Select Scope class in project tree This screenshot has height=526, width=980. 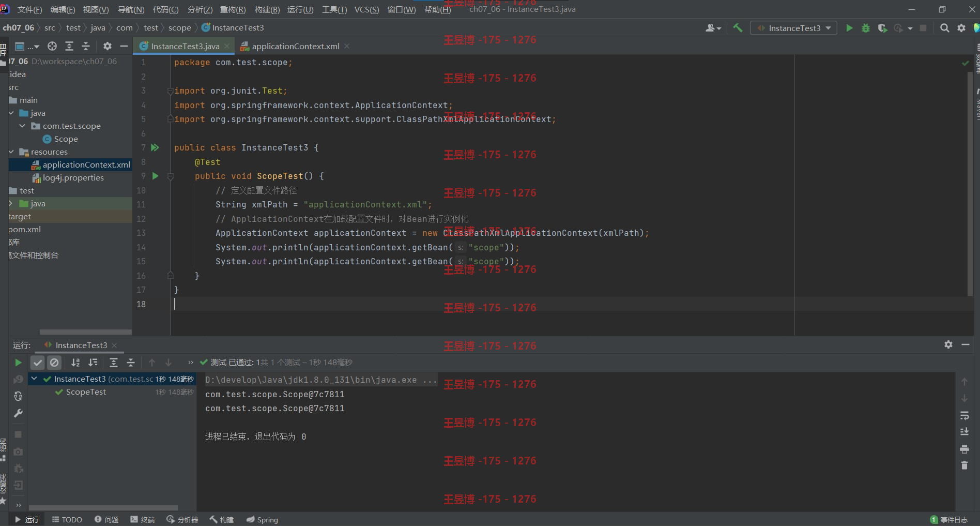(66, 139)
